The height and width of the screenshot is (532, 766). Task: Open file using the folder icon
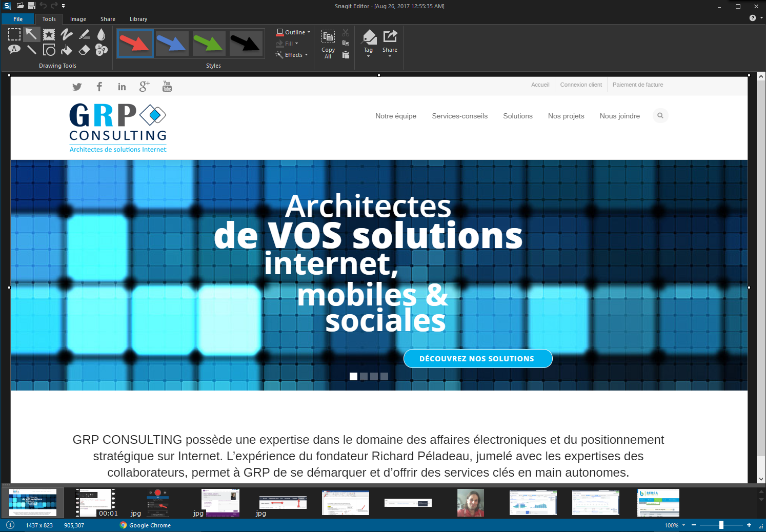click(21, 6)
